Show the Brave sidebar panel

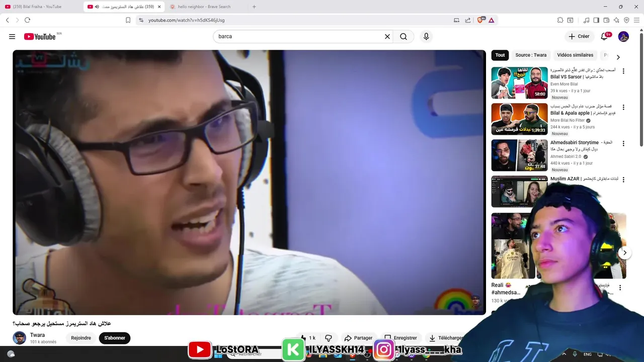[x=596, y=20]
